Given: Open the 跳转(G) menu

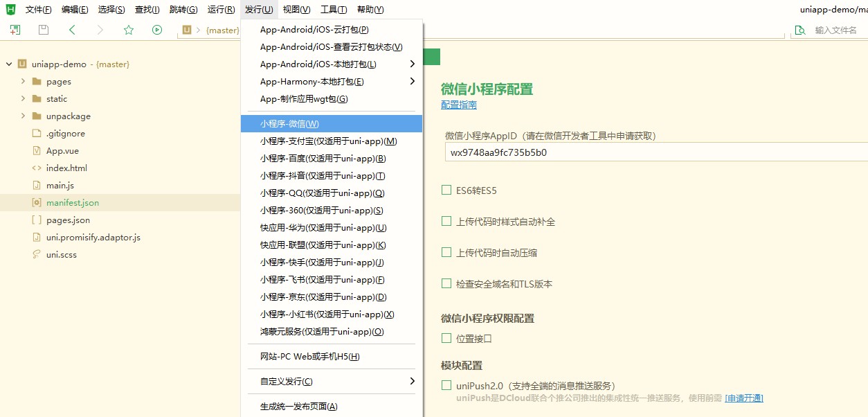Looking at the screenshot, I should (x=183, y=10).
